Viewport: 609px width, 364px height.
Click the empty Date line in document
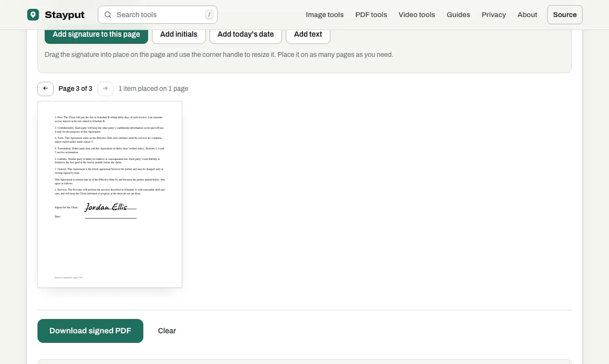pyautogui.click(x=111, y=218)
